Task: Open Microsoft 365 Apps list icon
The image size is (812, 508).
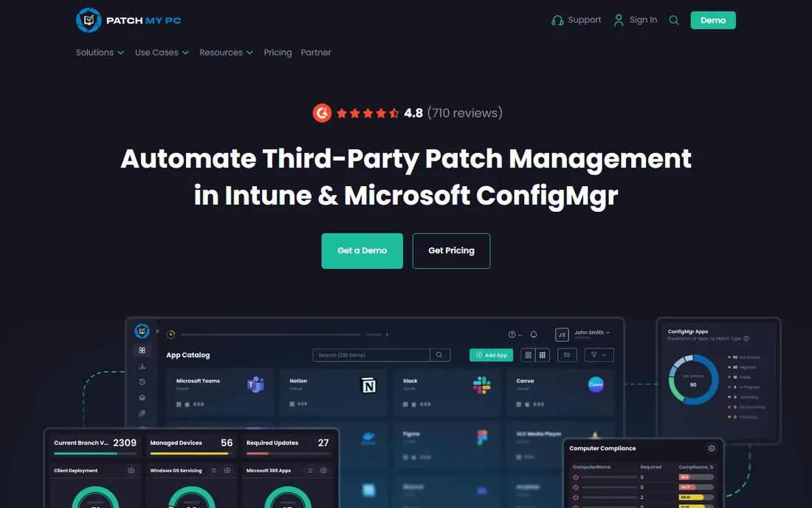Action: click(x=310, y=470)
